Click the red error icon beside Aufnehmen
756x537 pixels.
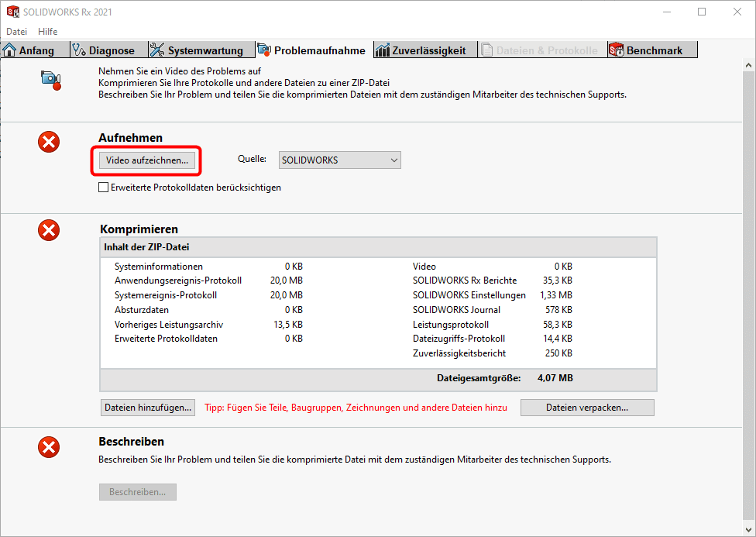49,141
